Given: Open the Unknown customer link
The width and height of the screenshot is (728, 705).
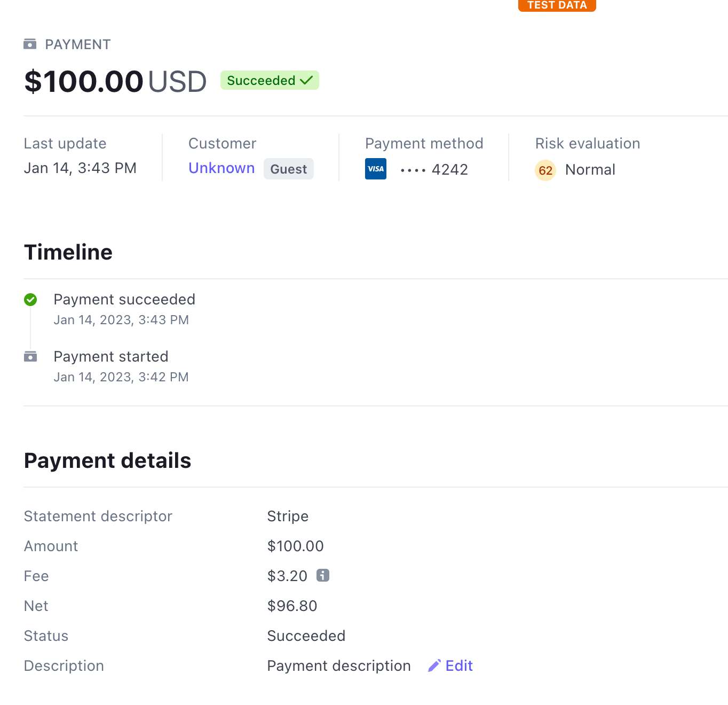Looking at the screenshot, I should point(221,168).
